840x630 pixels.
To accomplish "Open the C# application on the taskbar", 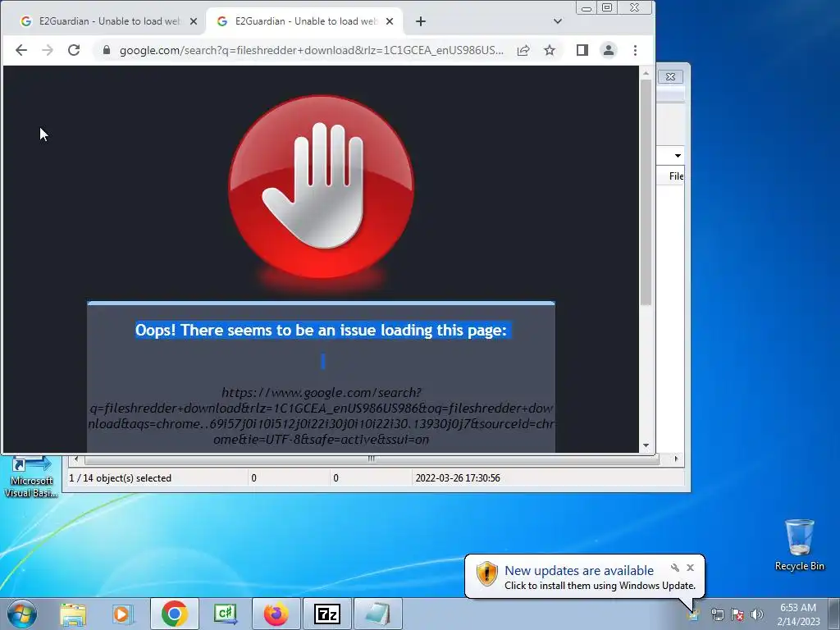I will click(x=226, y=614).
